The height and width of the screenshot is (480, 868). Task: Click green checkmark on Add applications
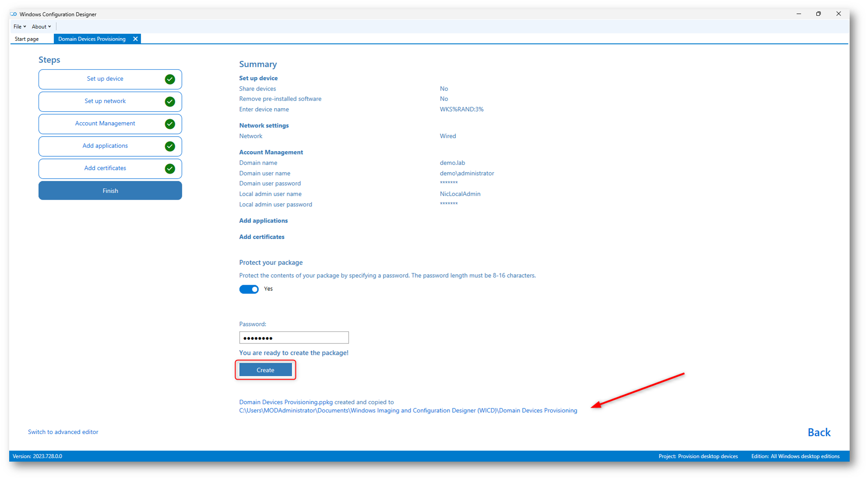click(x=170, y=146)
